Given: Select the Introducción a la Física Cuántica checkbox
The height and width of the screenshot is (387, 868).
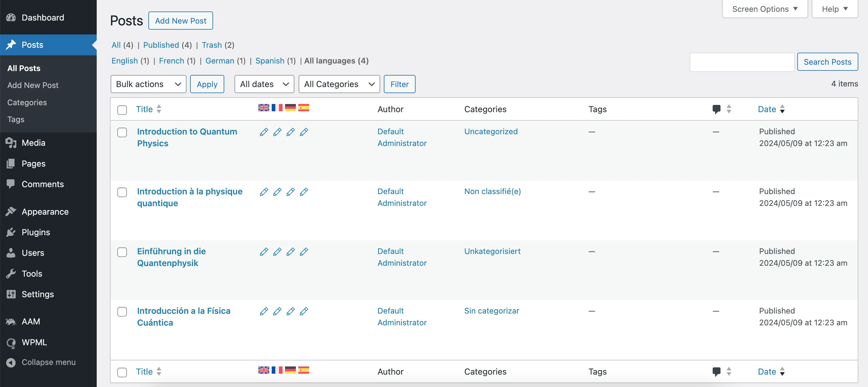Looking at the screenshot, I should click(x=122, y=311).
